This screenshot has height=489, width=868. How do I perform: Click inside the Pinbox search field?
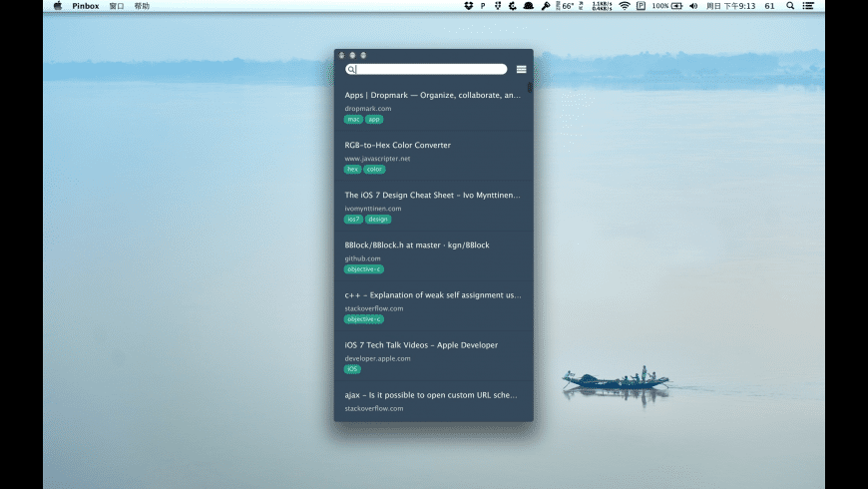[x=426, y=69]
